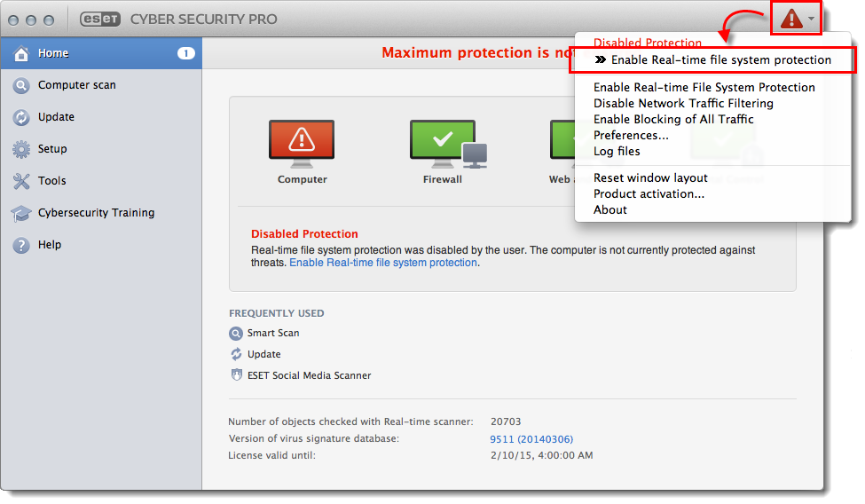
Task: Choose Enable Real-time File System Protection menu entry
Action: tap(704, 87)
